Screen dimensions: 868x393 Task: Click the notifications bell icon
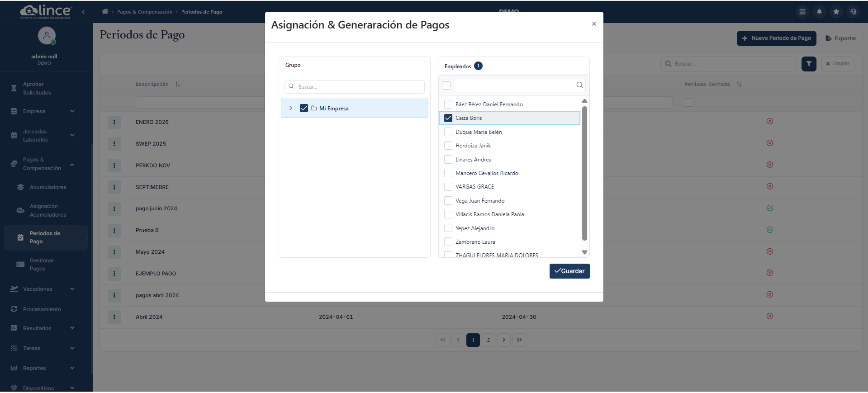coord(819,12)
